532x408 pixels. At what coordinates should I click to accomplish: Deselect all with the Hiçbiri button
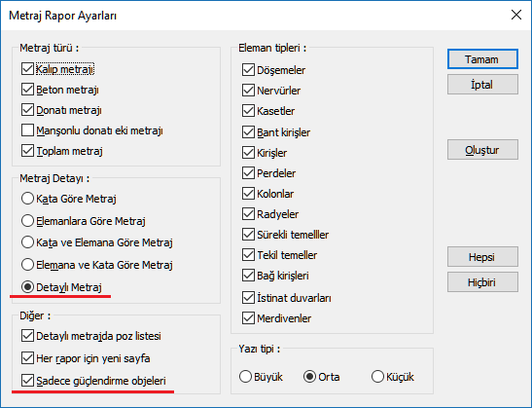click(x=482, y=282)
